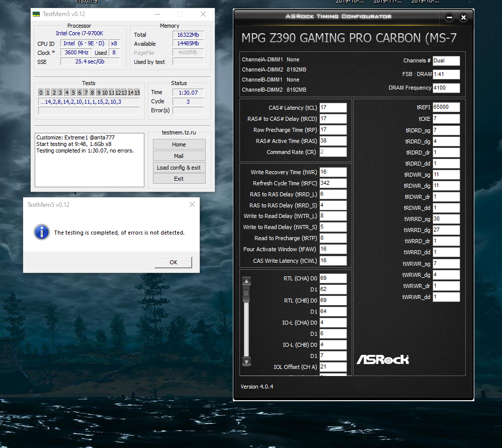This screenshot has width=502, height=448.
Task: Click the tCKE value field
Action: tap(446, 119)
